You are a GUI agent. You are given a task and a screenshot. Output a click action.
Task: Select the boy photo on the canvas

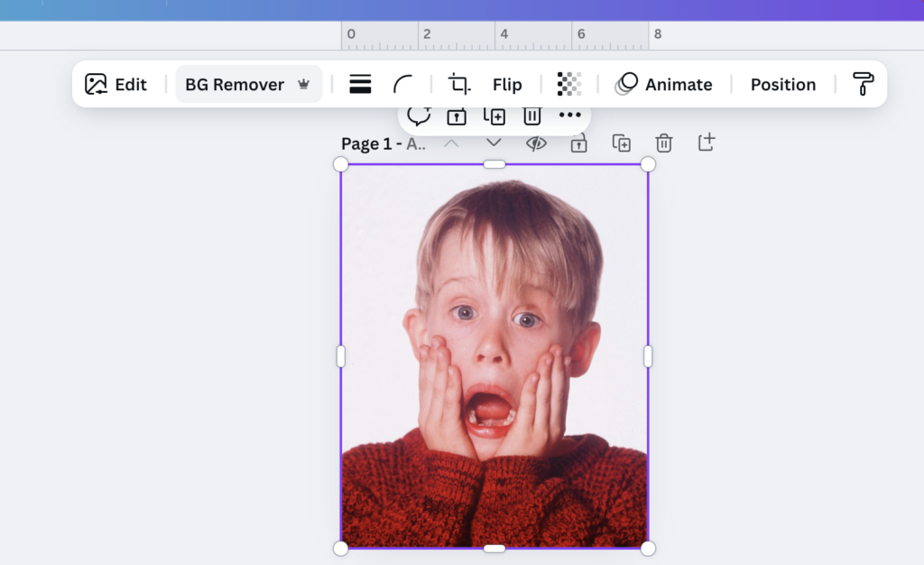point(494,357)
